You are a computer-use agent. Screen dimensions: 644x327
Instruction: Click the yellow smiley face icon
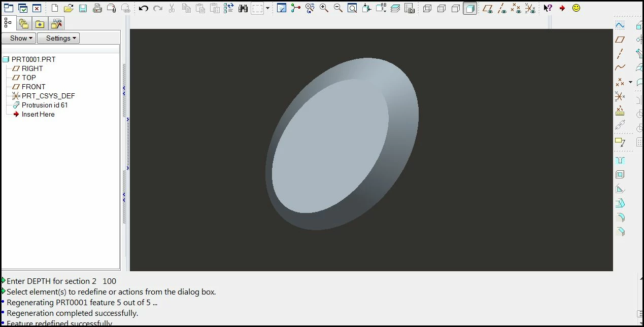coord(576,8)
